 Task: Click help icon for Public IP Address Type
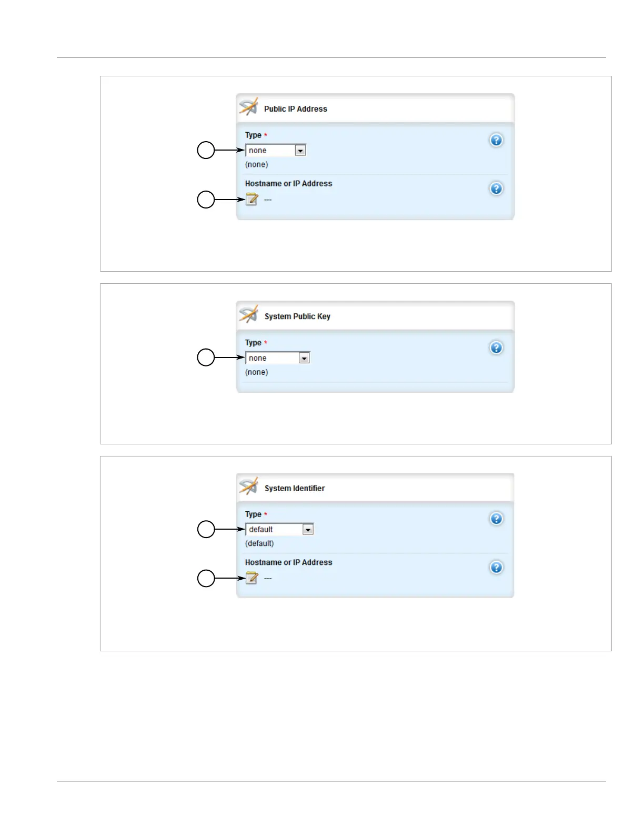[496, 140]
